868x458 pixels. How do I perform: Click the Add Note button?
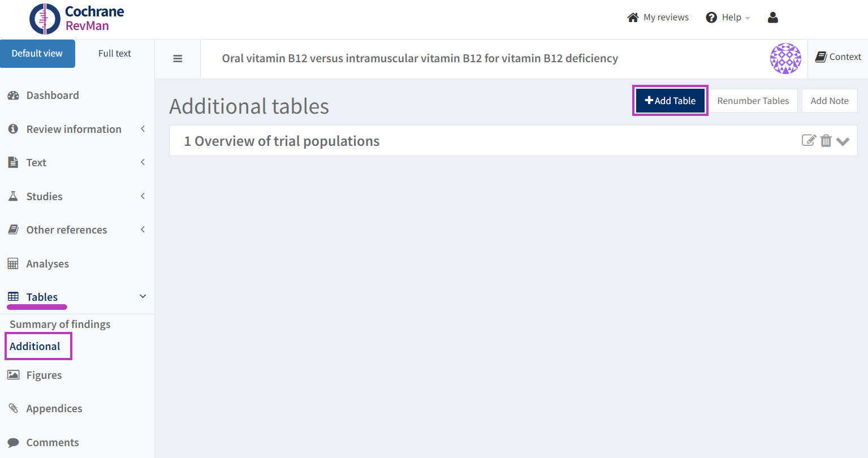pyautogui.click(x=829, y=101)
